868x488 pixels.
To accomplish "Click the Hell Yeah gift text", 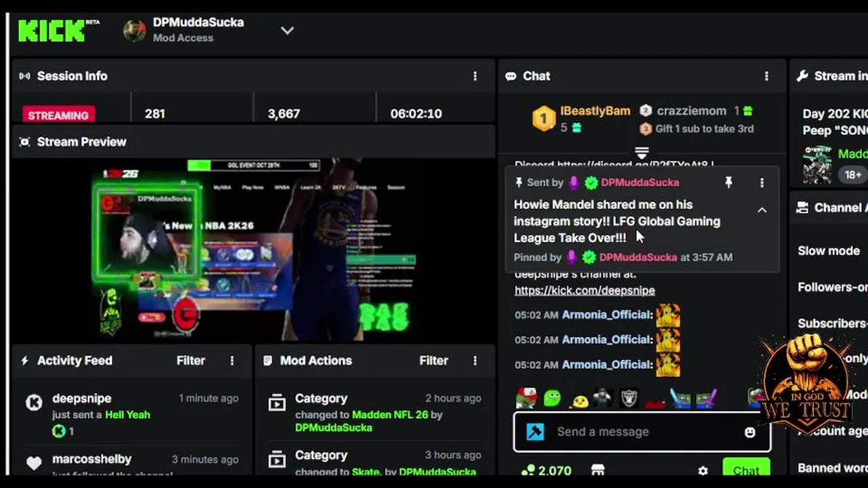I will coord(127,415).
